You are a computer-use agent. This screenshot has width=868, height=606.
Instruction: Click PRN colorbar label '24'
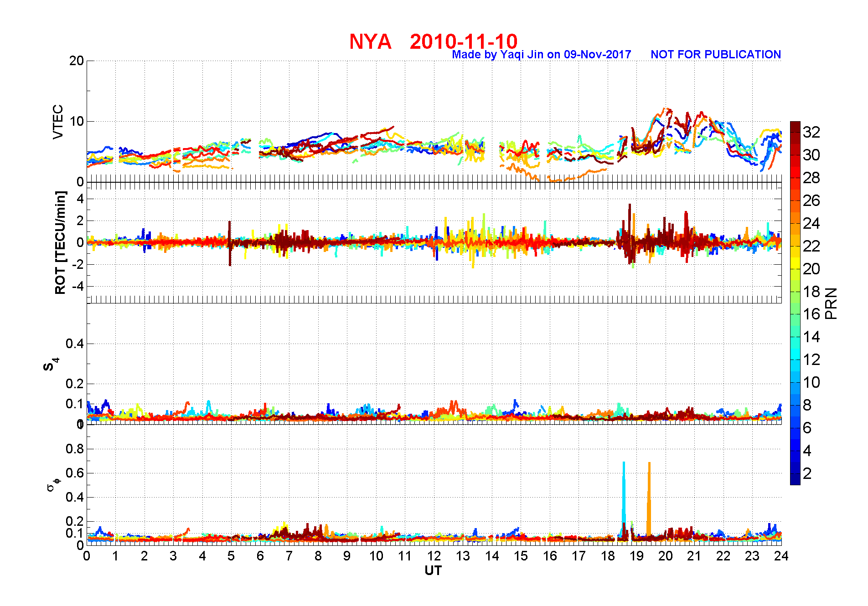[811, 223]
